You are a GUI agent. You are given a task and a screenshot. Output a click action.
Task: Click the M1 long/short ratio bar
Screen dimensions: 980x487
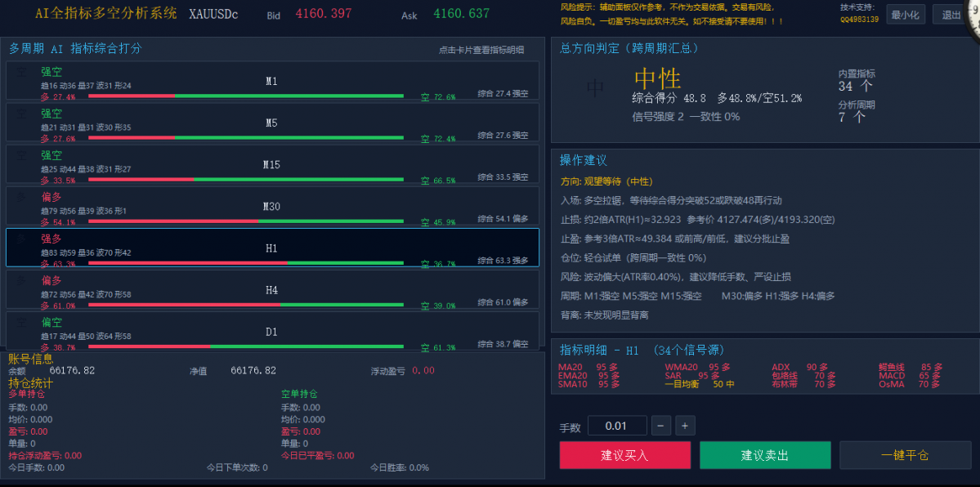point(246,96)
